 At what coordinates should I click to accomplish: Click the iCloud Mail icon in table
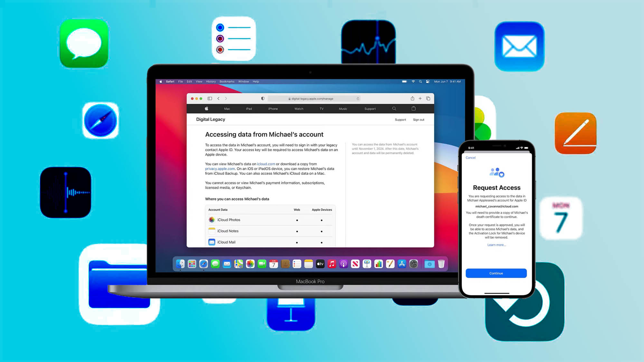coord(212,242)
